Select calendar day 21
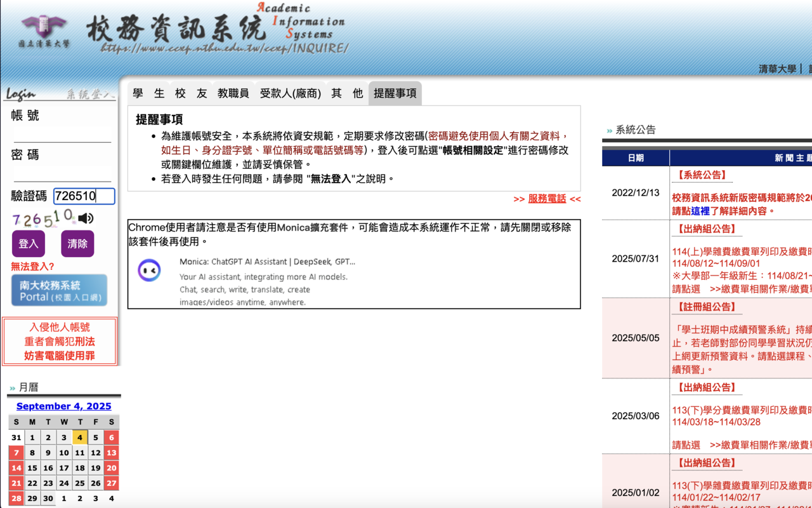 (x=16, y=483)
